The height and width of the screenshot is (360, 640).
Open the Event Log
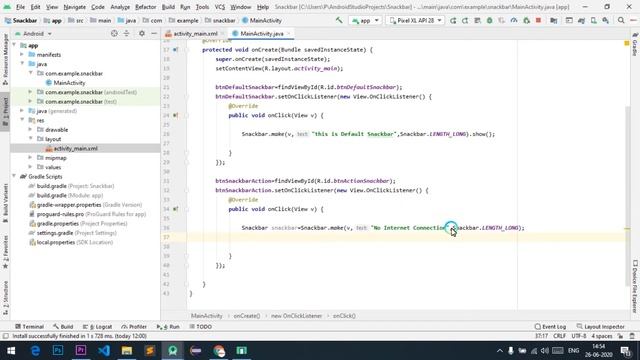pos(550,327)
